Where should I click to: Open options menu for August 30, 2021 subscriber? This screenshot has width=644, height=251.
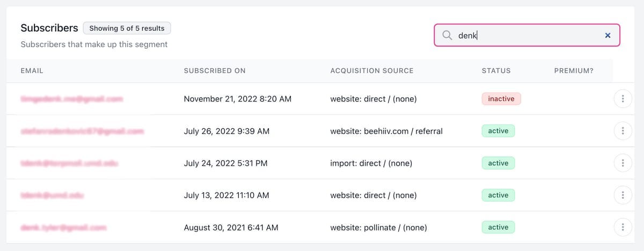click(x=623, y=227)
